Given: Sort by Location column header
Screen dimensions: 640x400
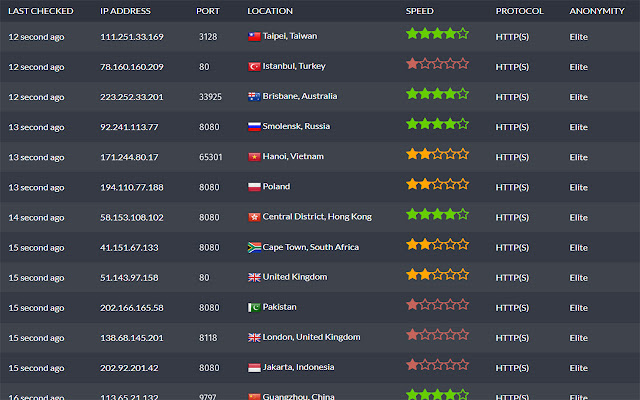Looking at the screenshot, I should tap(270, 11).
